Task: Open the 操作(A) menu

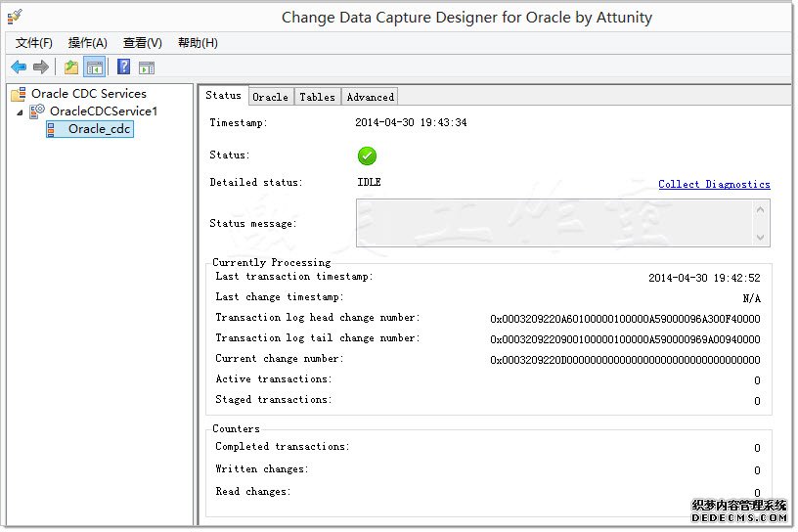Action: pos(88,43)
